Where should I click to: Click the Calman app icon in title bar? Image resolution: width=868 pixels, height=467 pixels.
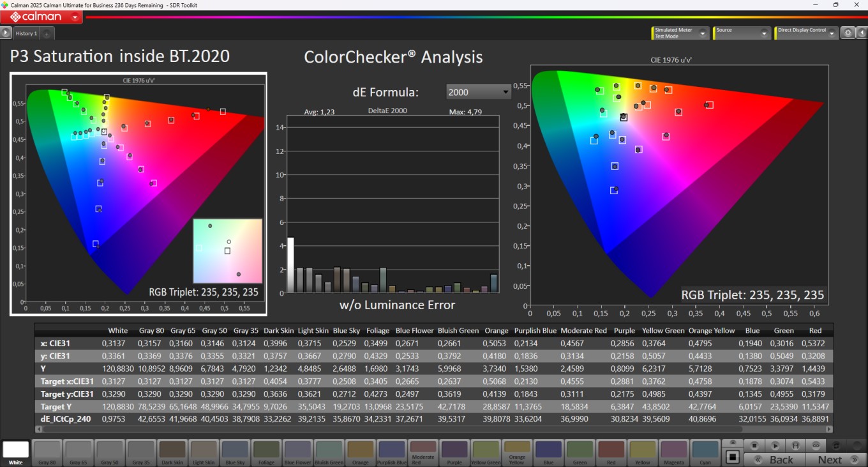click(5, 4)
